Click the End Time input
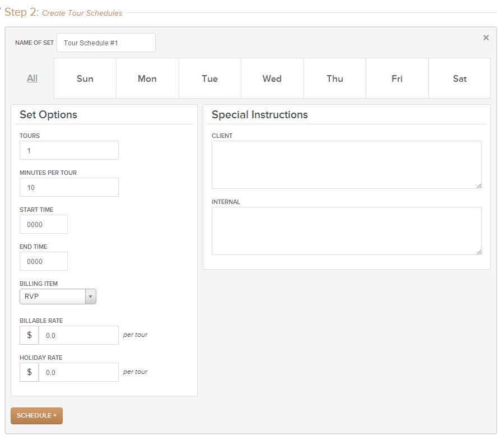The image size is (504, 440). pyautogui.click(x=44, y=261)
